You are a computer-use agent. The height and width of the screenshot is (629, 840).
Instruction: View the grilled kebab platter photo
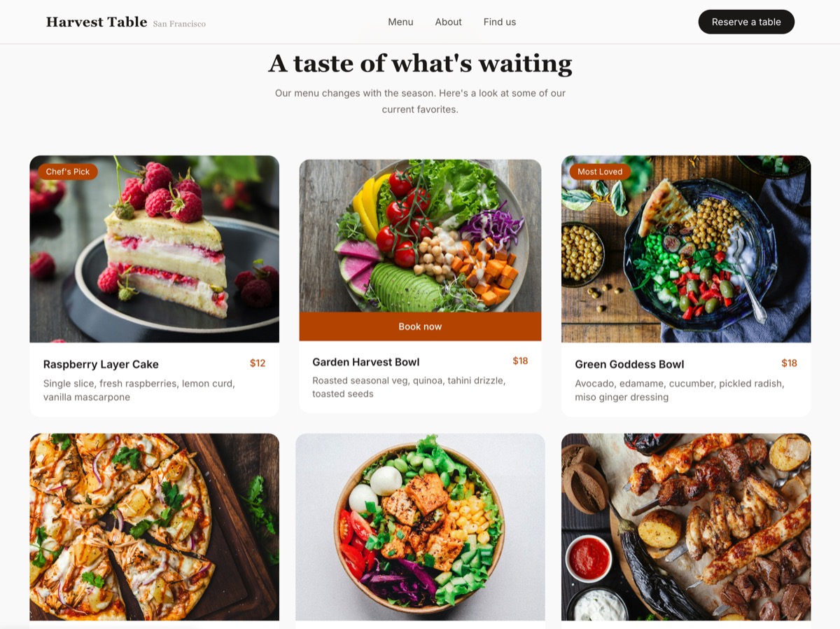click(686, 527)
